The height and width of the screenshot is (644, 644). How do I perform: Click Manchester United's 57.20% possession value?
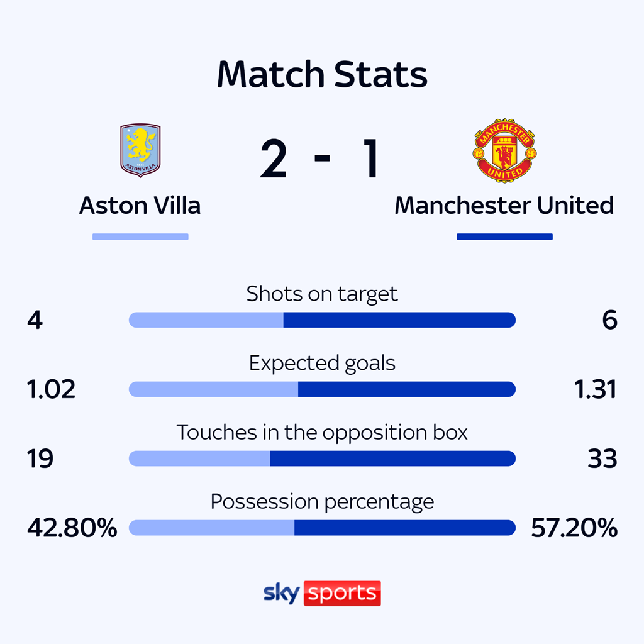[574, 528]
